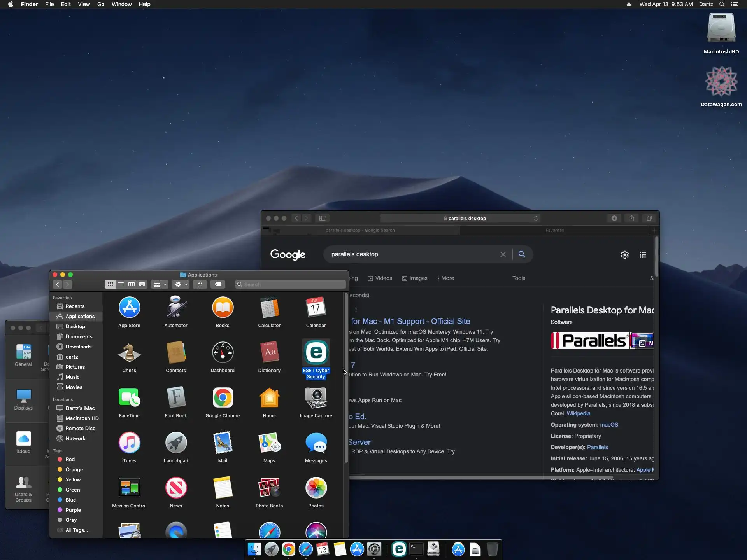Select the Purple tag in sidebar
Screen dimensions: 747x560
pos(73,510)
